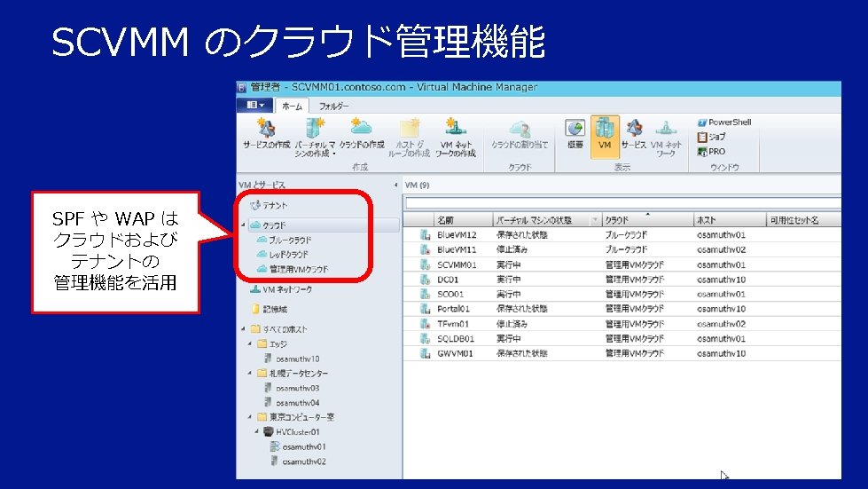Open the PRO window

click(x=711, y=151)
